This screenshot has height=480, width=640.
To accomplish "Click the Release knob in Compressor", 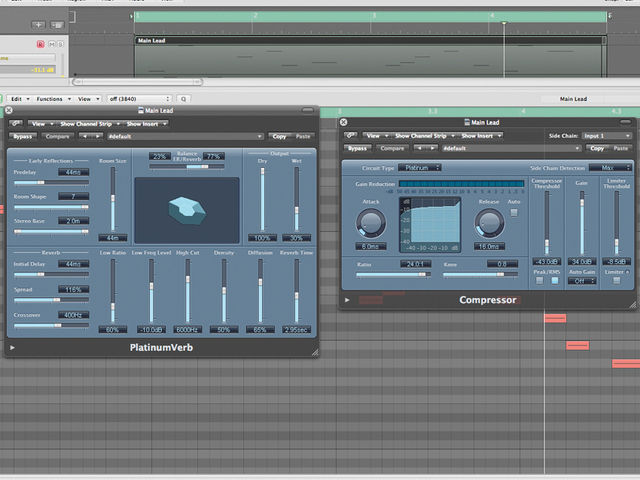I will coord(489,223).
